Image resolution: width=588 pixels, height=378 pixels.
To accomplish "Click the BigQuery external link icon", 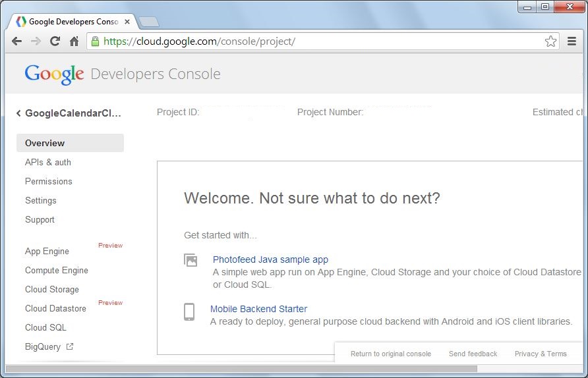I will [x=70, y=346].
